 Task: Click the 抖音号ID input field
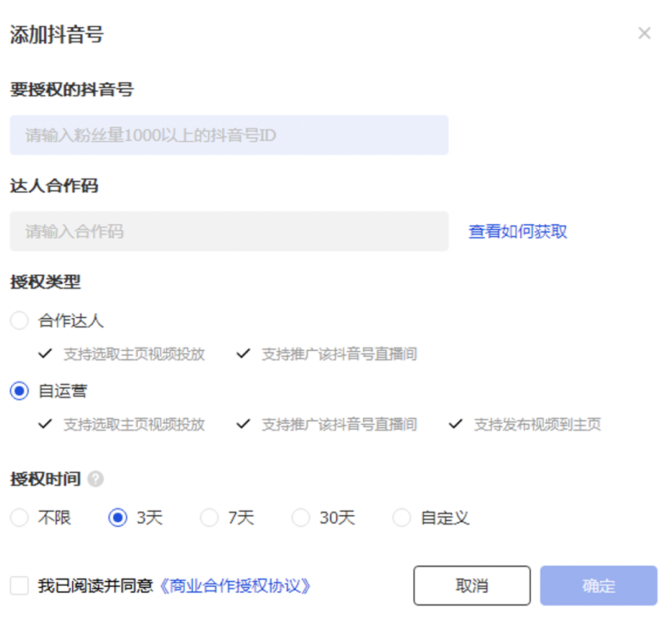coord(229,135)
